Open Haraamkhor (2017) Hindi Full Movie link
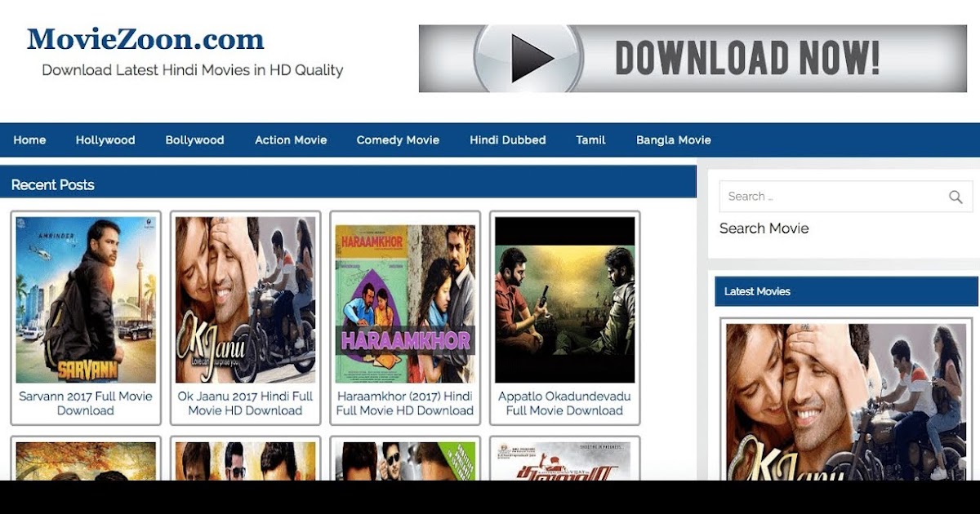The image size is (980, 514). (405, 403)
